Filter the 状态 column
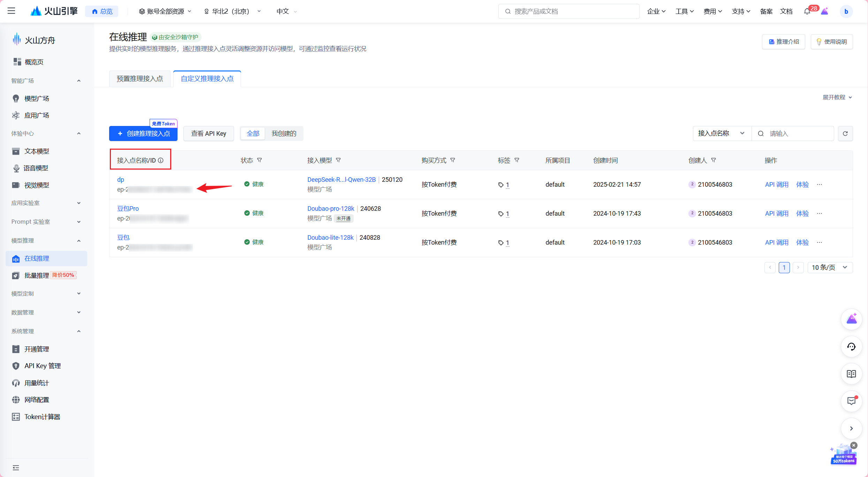The image size is (868, 477). pyautogui.click(x=259, y=160)
